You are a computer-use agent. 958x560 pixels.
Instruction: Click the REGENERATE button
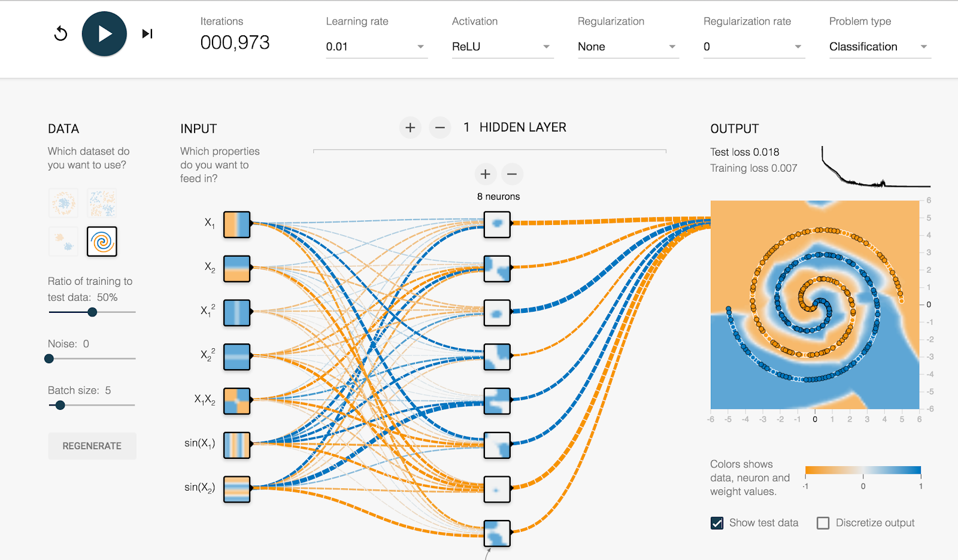pyautogui.click(x=92, y=446)
